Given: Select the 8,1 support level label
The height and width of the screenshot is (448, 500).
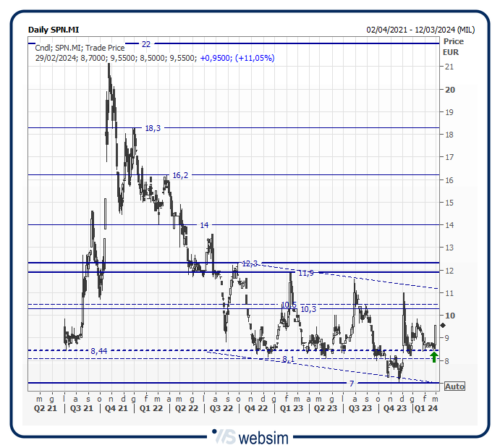Looking at the screenshot, I should (289, 359).
